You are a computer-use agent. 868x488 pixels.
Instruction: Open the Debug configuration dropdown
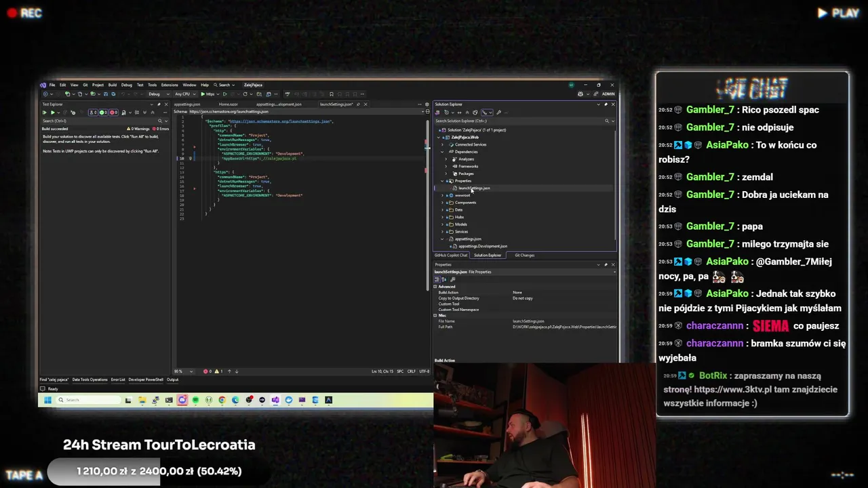(x=157, y=94)
